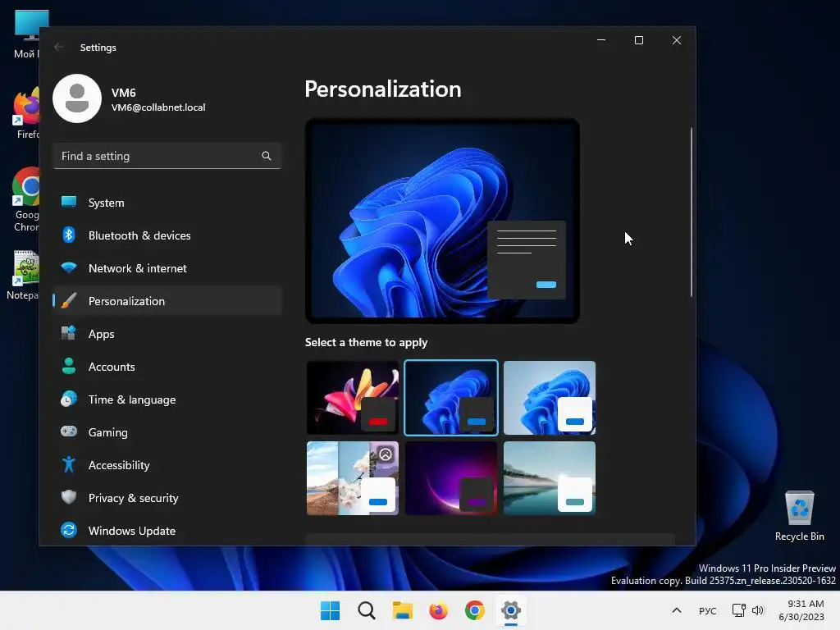Viewport: 840px width, 630px height.
Task: Click the VM6 user profile avatar
Action: pyautogui.click(x=77, y=98)
